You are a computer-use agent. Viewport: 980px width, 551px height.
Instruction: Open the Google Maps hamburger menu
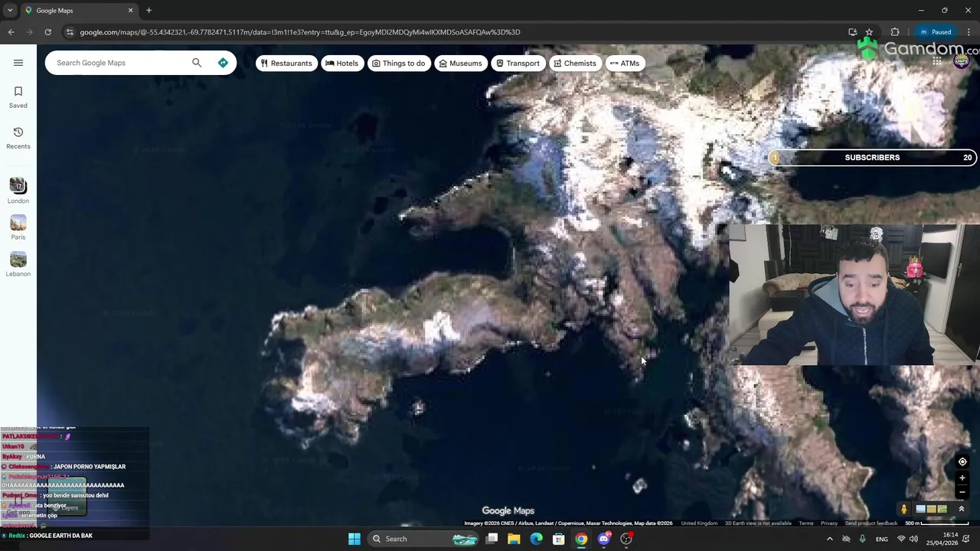coord(18,63)
